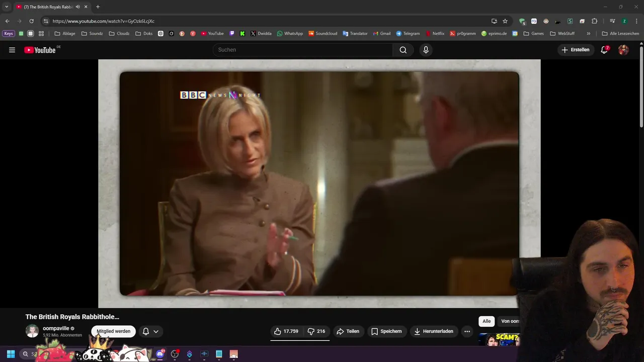Open the oompaville channel avatar

32,331
